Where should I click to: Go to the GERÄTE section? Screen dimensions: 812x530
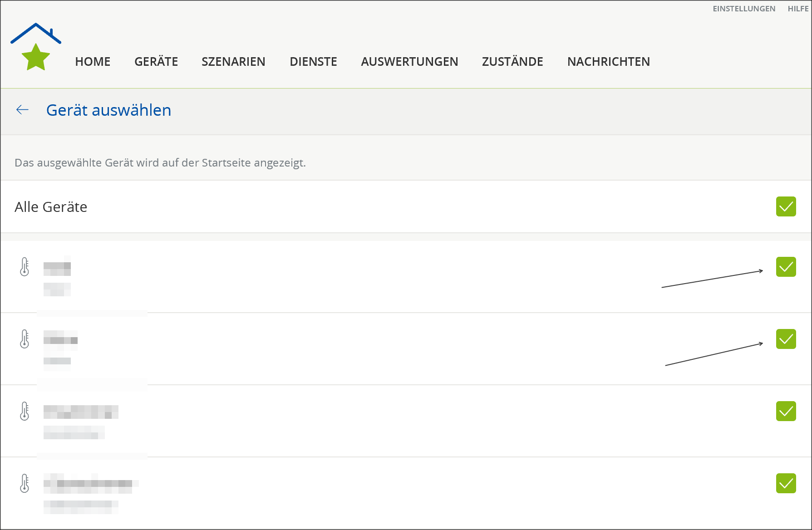coord(156,62)
